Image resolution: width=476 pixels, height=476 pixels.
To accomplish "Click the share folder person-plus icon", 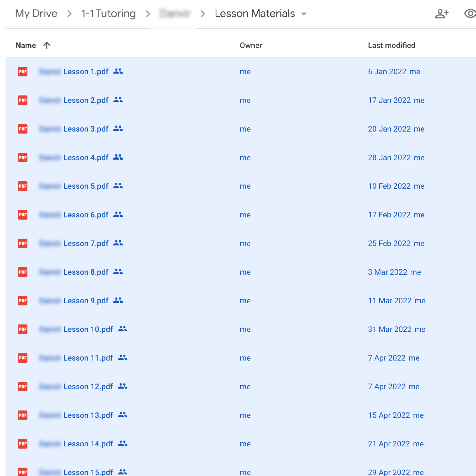I will tap(442, 14).
